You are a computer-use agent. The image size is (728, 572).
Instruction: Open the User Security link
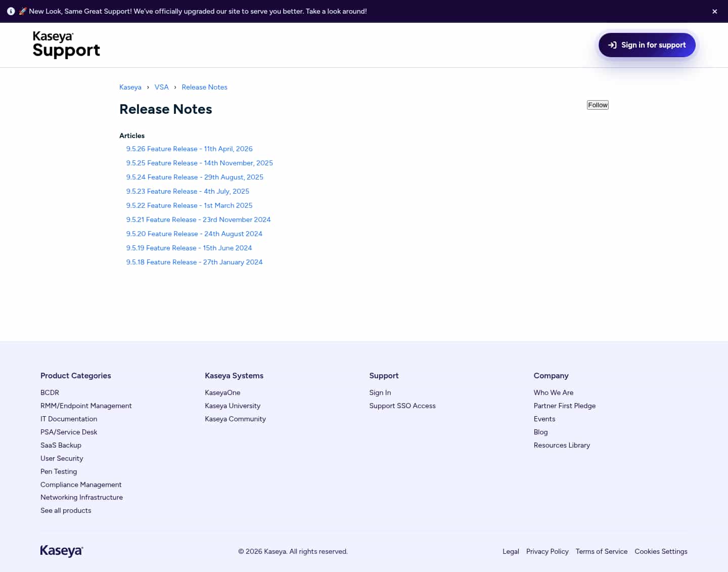tap(62, 458)
